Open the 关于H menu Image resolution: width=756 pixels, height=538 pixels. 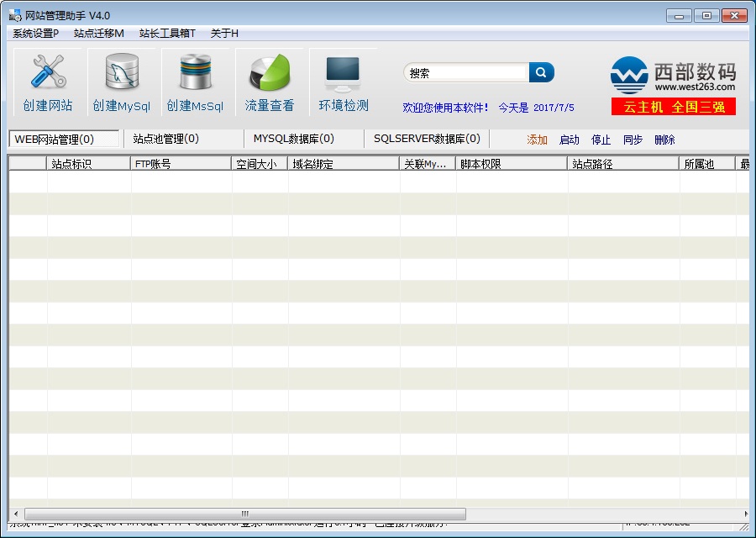(x=224, y=34)
